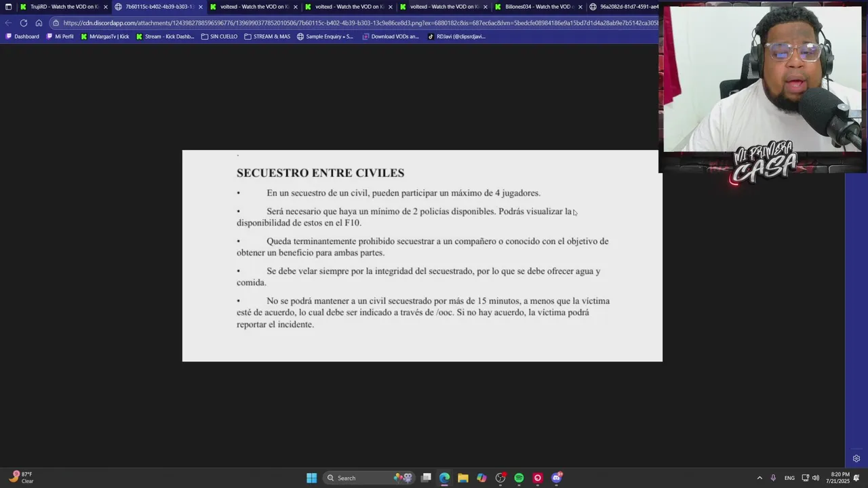Image resolution: width=868 pixels, height=488 pixels.
Task: Open the volume tray icon
Action: pos(816,478)
